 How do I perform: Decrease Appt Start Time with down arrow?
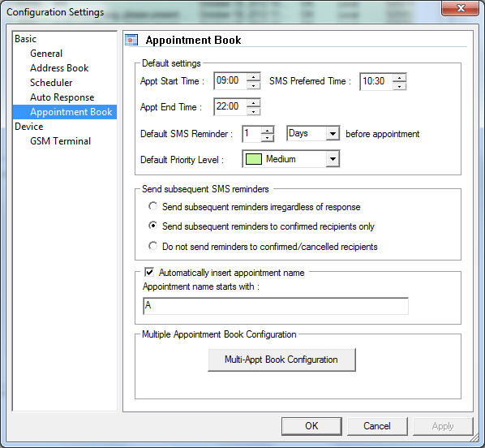pyautogui.click(x=254, y=85)
